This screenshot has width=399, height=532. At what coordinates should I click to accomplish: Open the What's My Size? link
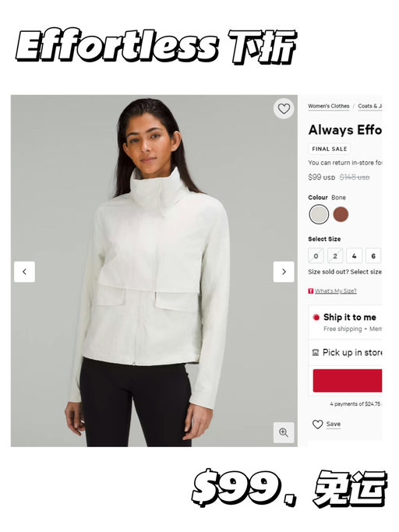336,291
